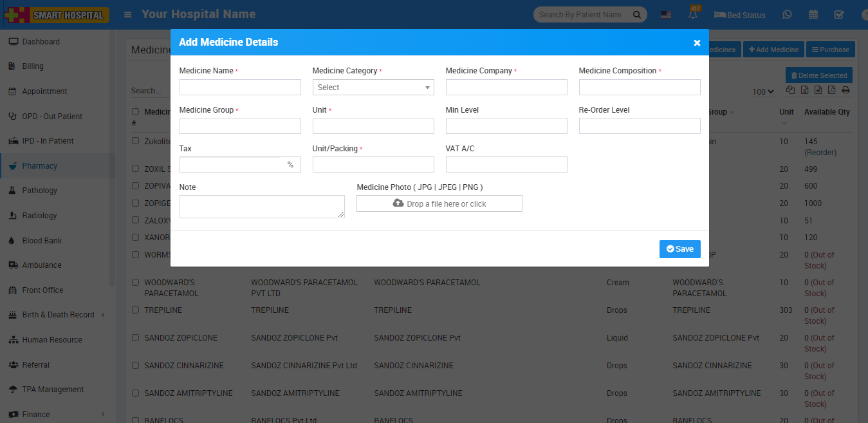Click the Save button
The width and height of the screenshot is (868, 423).
click(679, 249)
